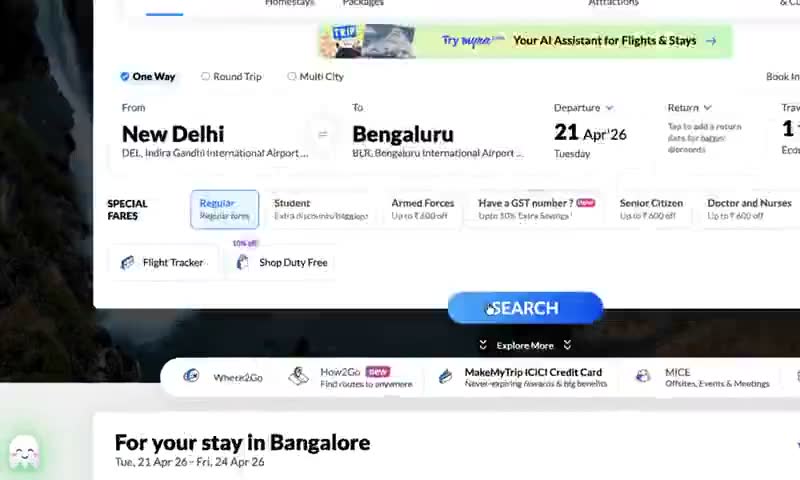Viewport: 800px width, 480px height.
Task: Open the Shop Duty Free bag icon
Action: (242, 262)
